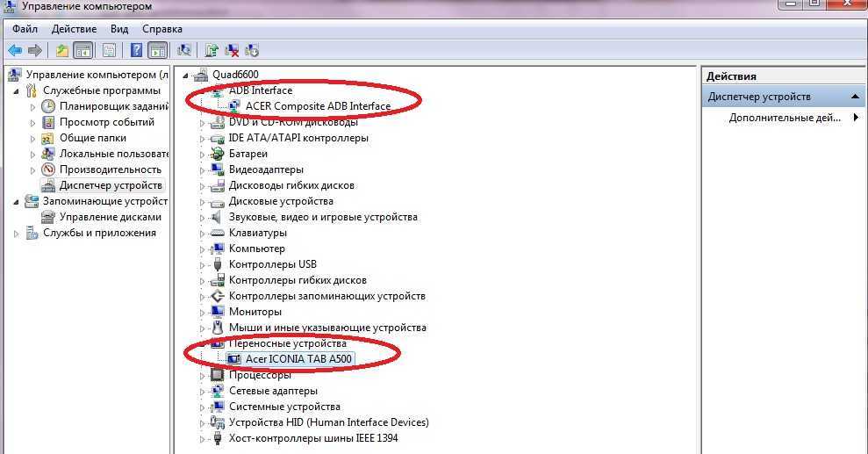Toggle the Show/Hide action pane button
The height and width of the screenshot is (454, 868).
(158, 51)
